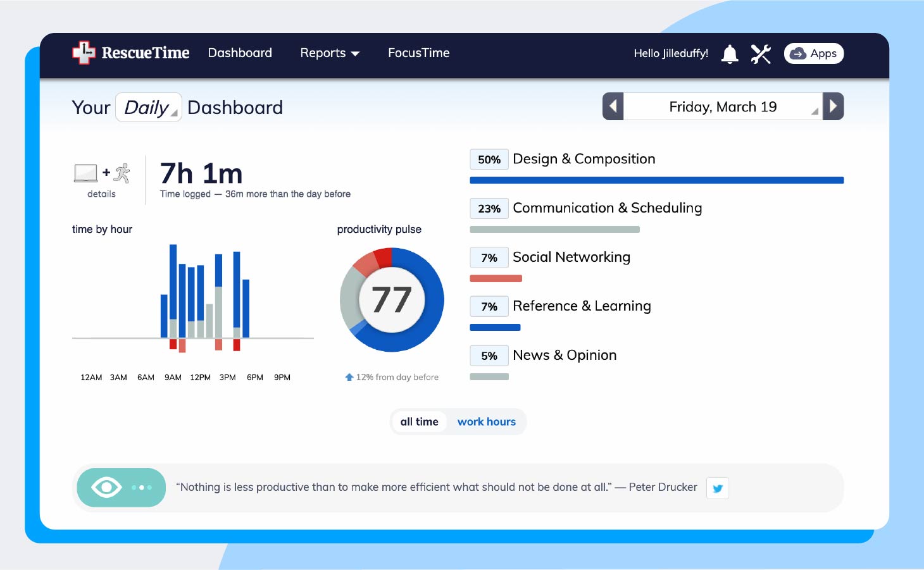Open the Reference & Learning category

(x=582, y=306)
